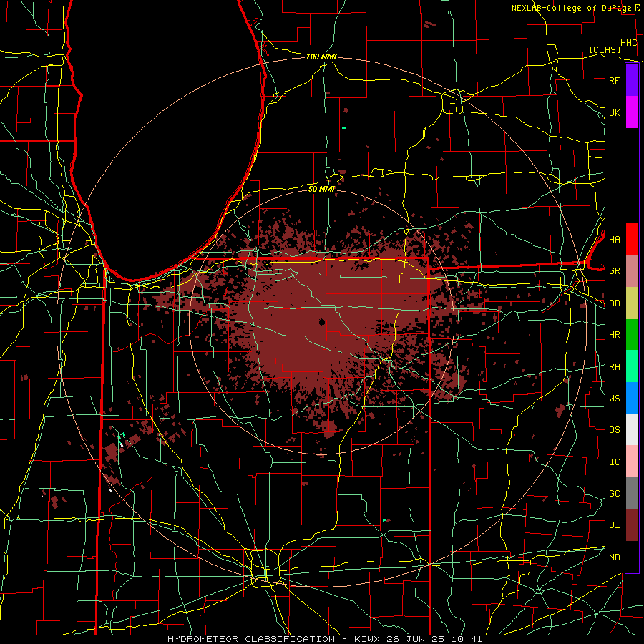Click the 'WS' legend label
The image size is (644, 644).
pos(614,399)
